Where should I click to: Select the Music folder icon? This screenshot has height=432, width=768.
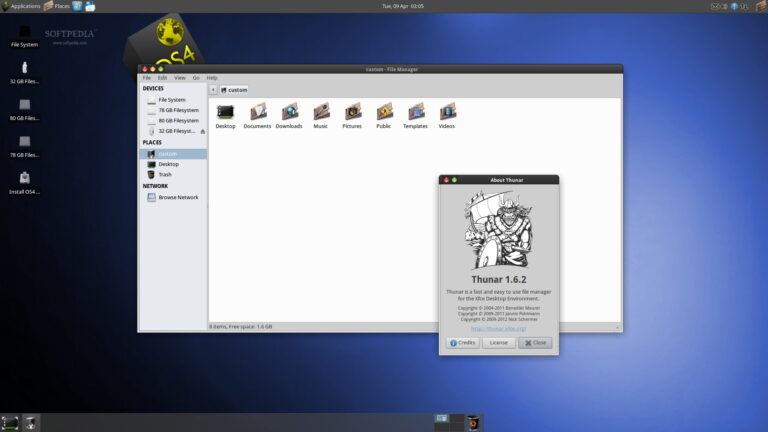tap(321, 112)
